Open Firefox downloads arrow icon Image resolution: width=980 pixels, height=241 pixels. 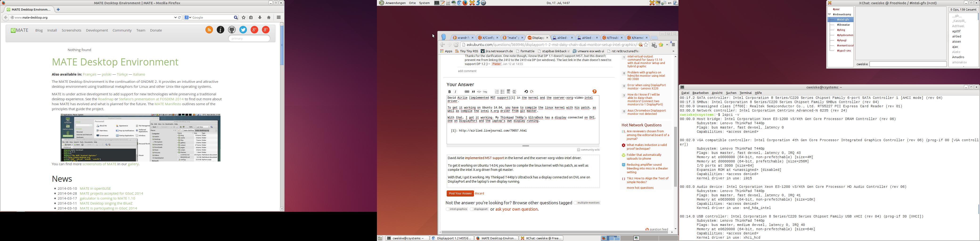coord(260,17)
